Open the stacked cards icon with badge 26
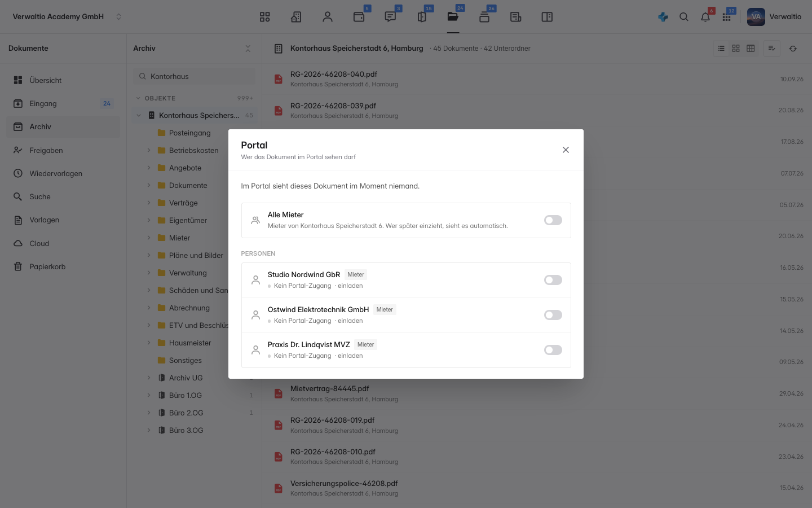812x508 pixels. pyautogui.click(x=484, y=17)
